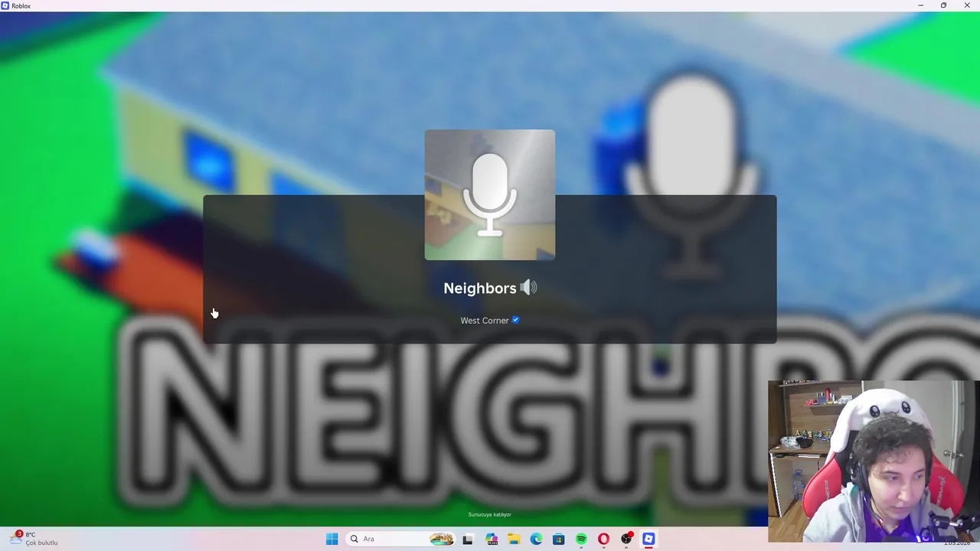Screen dimensions: 980x551
Task: Open Microsoft Store from the taskbar
Action: pos(559,539)
